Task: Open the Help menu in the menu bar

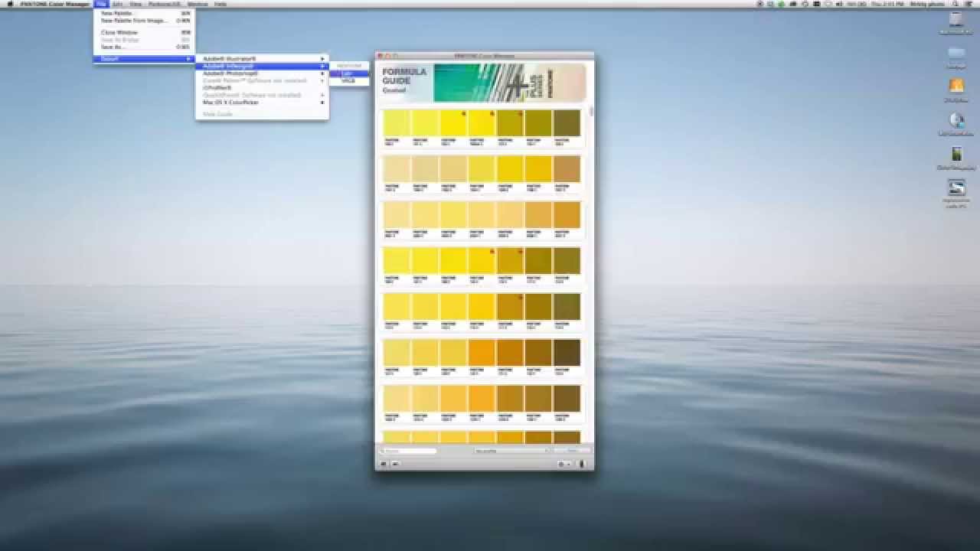Action: [220, 4]
